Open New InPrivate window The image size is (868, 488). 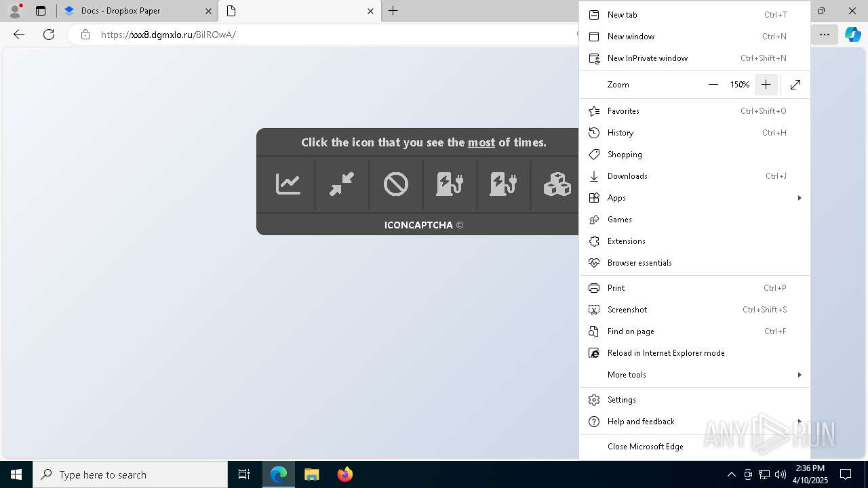point(694,58)
